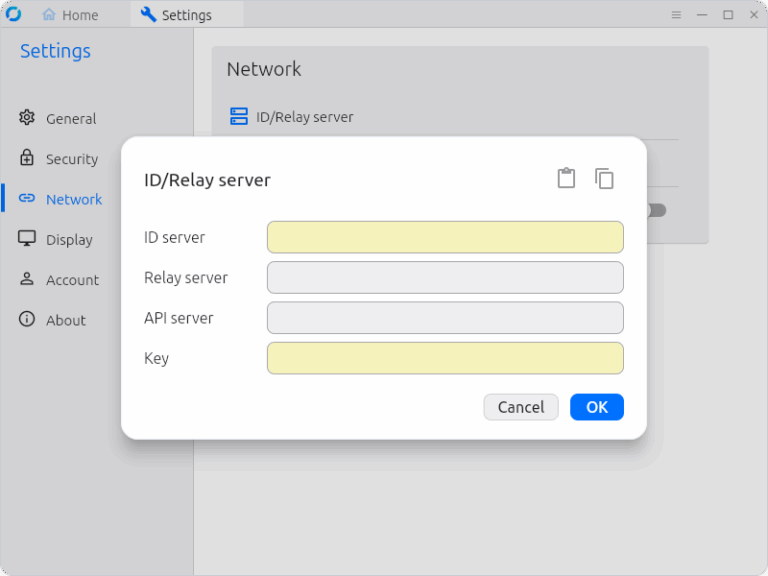Click the paste from clipboard icon in dialog

click(x=566, y=178)
